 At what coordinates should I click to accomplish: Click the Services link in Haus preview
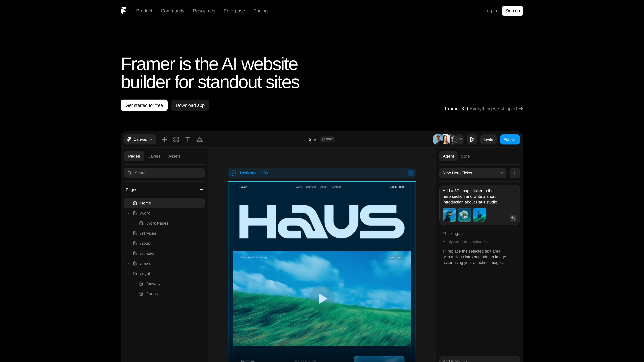click(311, 187)
